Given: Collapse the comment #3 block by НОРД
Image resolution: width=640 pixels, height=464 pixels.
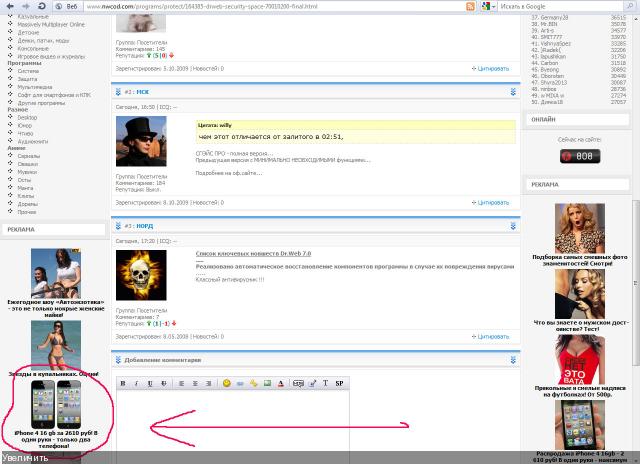Looking at the screenshot, I should point(512,226).
